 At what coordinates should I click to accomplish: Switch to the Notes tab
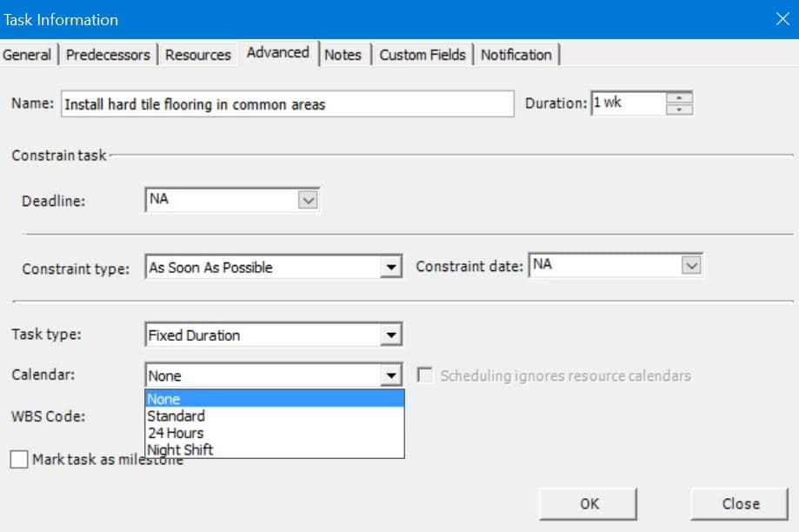[343, 55]
